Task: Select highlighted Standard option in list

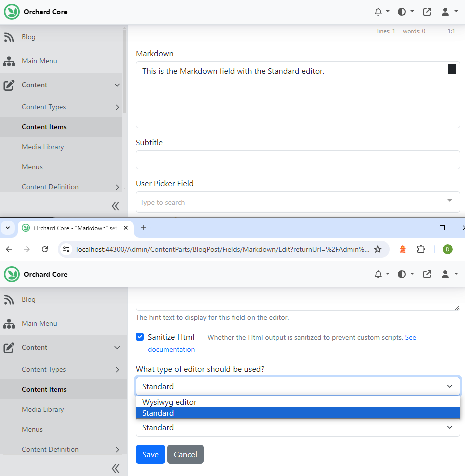Action: tap(298, 413)
